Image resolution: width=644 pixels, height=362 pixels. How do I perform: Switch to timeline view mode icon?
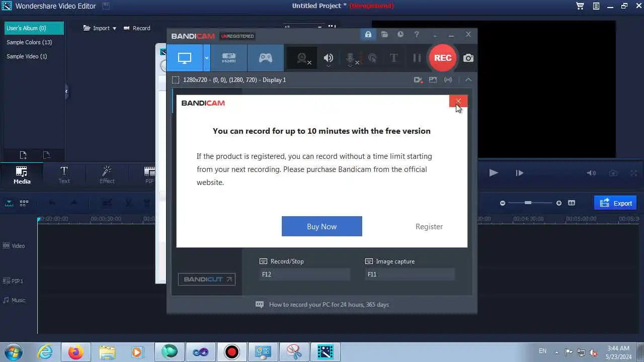pyautogui.click(x=9, y=203)
